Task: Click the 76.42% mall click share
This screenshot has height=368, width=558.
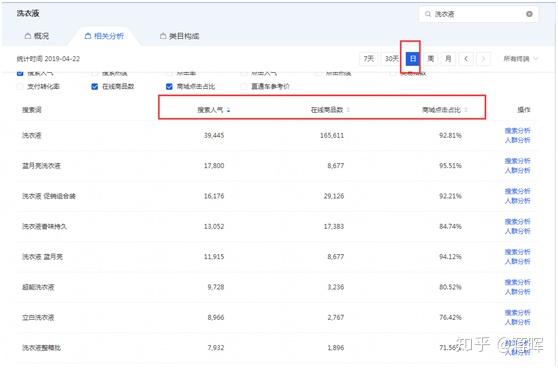Action: (x=450, y=317)
